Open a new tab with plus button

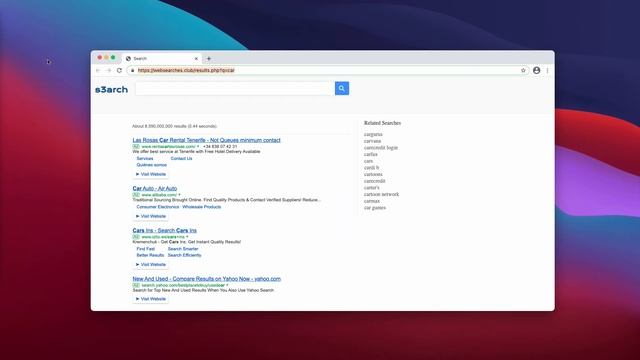coord(209,58)
